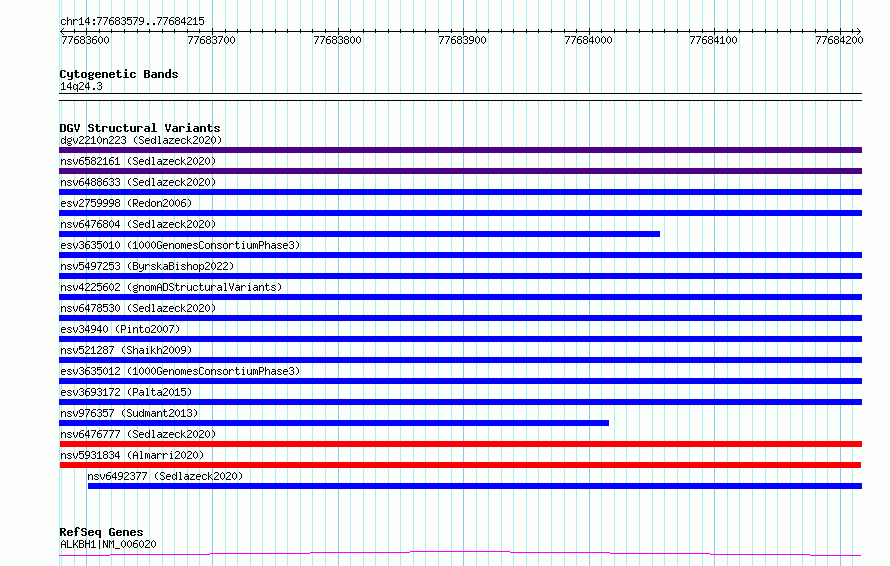Select the esv3693172 (Palta2015) label
The image size is (890, 566).
coord(126,392)
